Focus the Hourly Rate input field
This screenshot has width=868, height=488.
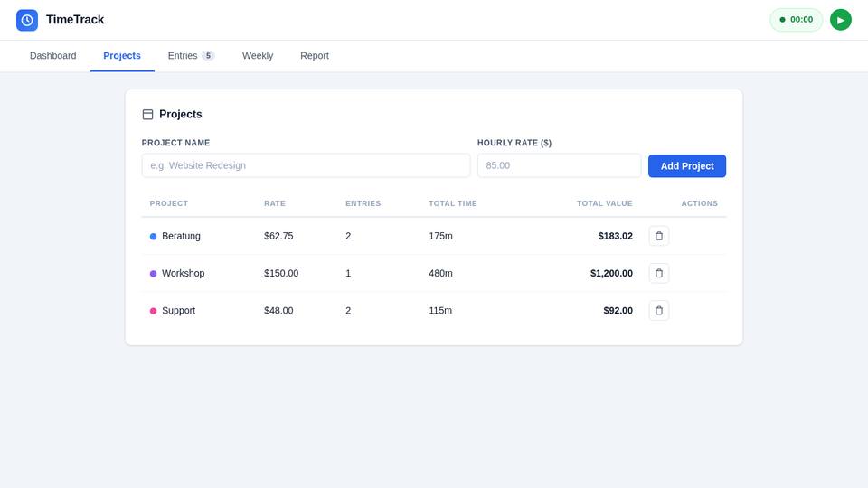559,165
